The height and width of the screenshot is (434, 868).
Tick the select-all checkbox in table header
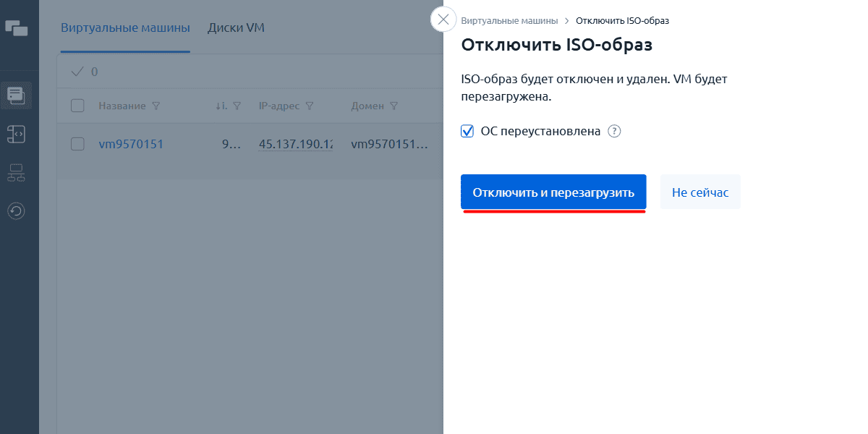(77, 106)
